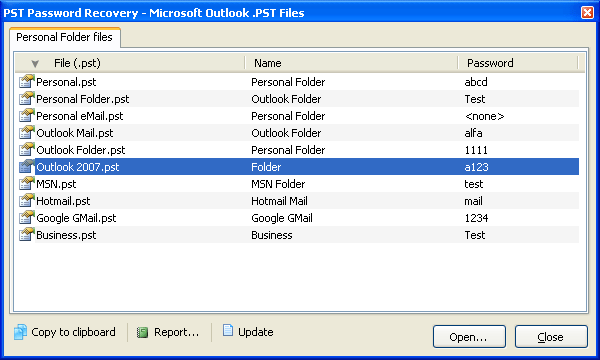Click the Google GMail name cell
Screen dimensions: 600x360
(282, 218)
